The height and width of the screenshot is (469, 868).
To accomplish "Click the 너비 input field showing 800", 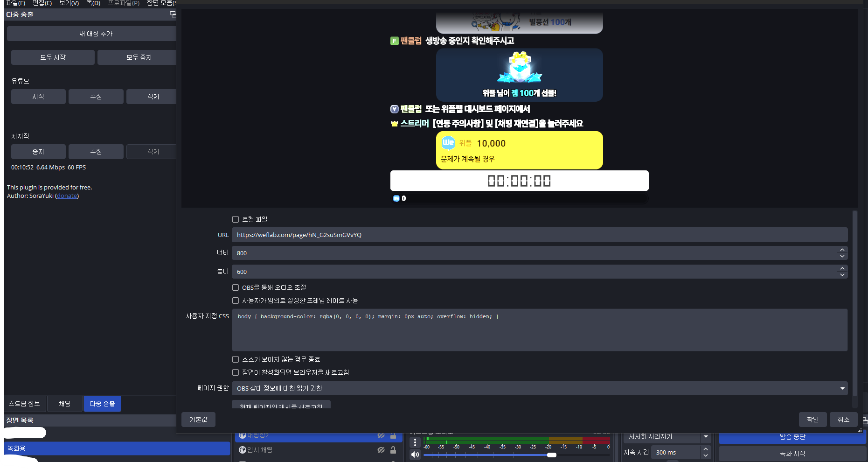I will click(x=535, y=253).
